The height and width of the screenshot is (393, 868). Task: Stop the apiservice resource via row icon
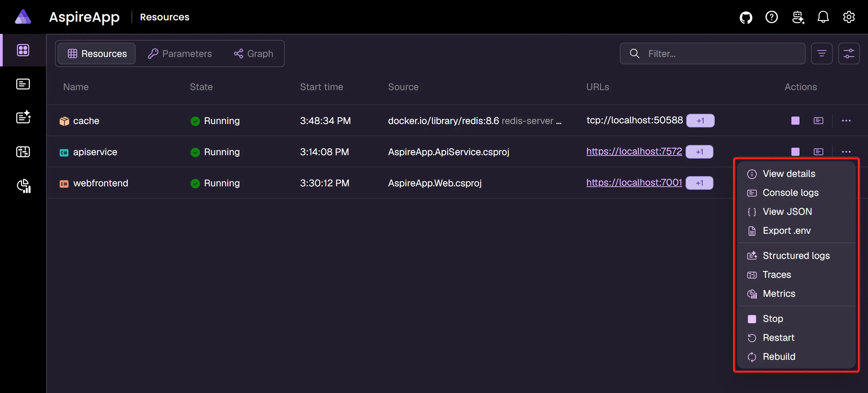click(x=795, y=152)
